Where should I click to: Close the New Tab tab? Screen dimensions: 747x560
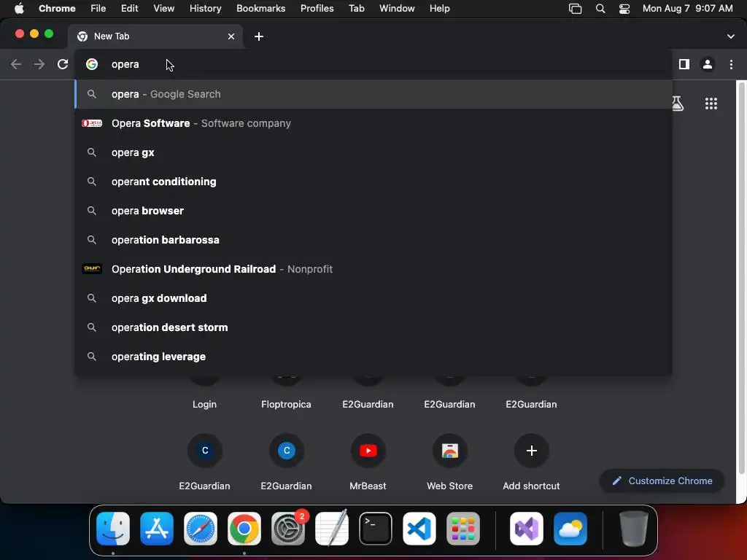click(x=231, y=36)
